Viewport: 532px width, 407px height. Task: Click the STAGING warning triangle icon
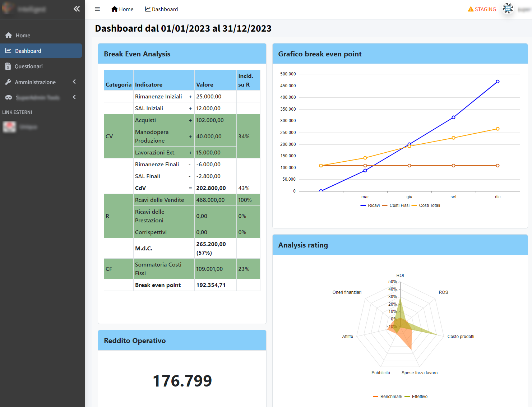(471, 9)
